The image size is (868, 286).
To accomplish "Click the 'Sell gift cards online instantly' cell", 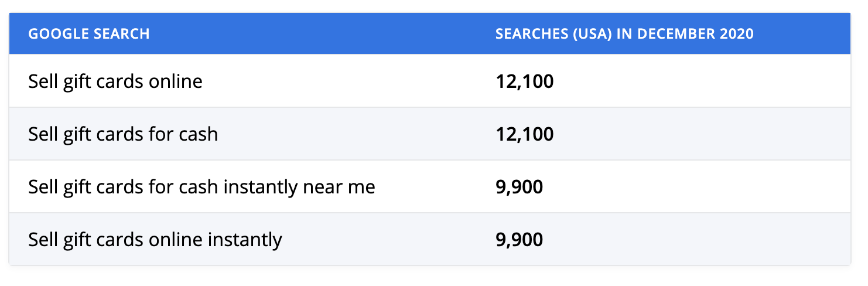I will point(155,240).
